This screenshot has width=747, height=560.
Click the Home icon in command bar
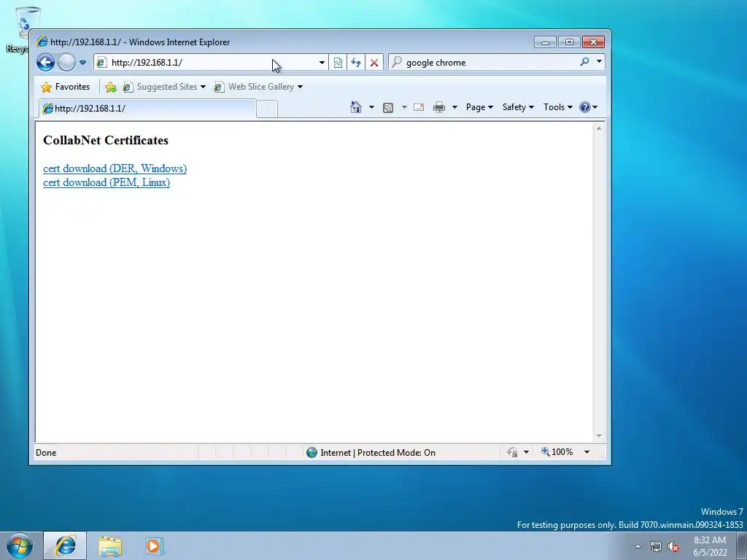[356, 107]
